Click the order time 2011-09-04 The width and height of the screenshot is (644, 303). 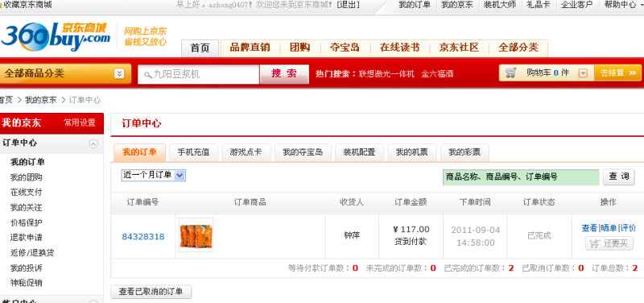[475, 230]
